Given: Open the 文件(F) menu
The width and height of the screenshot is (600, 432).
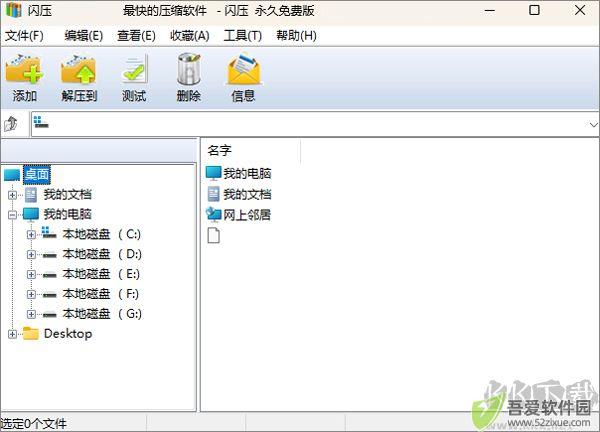Looking at the screenshot, I should [24, 36].
